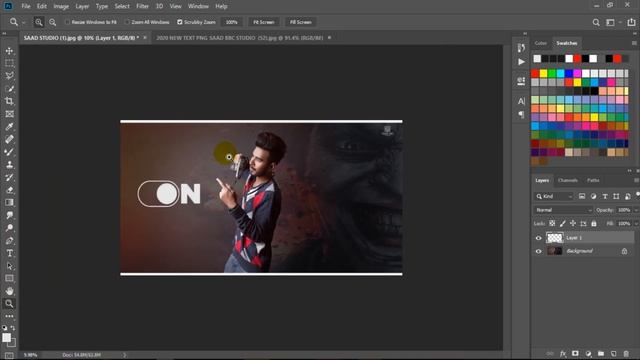The height and width of the screenshot is (360, 640).
Task: Switch to the Paths tab
Action: click(x=593, y=180)
